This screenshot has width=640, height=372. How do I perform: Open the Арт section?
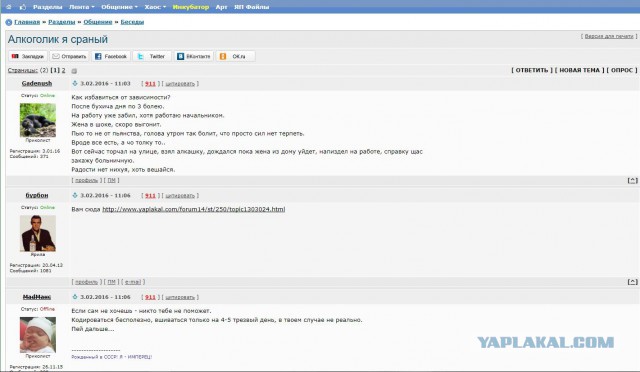[x=221, y=7]
